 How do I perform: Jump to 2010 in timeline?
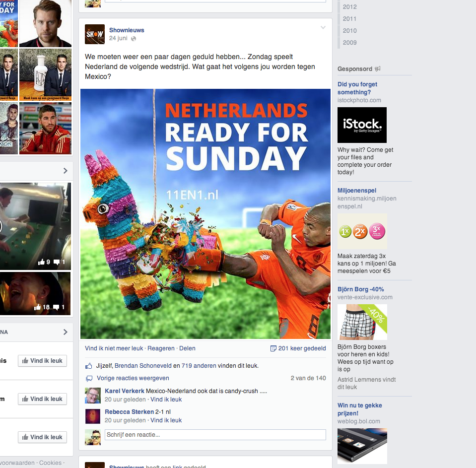350,31
